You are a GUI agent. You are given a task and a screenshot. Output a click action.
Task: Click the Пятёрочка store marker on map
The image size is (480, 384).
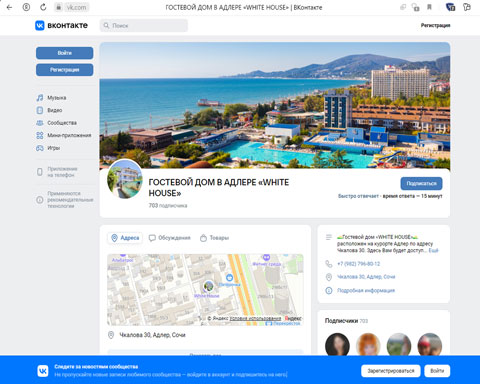(229, 278)
